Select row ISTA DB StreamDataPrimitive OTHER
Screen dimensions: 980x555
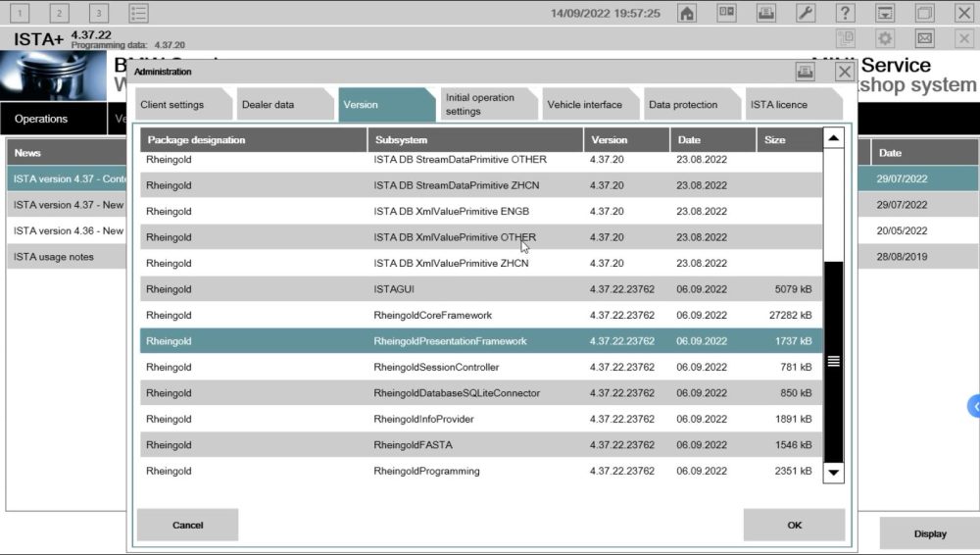tap(480, 160)
